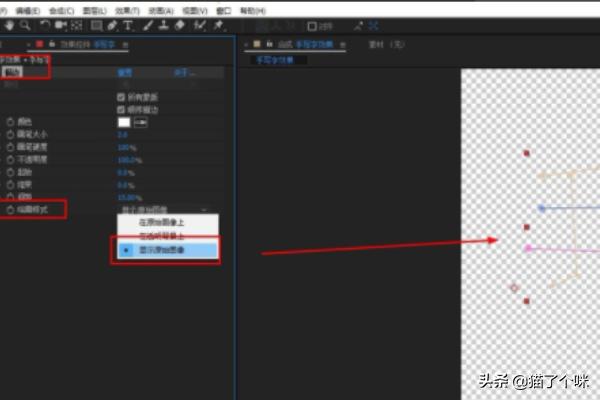Image resolution: width=600 pixels, height=400 pixels.
Task: Toggle the 所有蒙版 checkbox
Action: pyautogui.click(x=121, y=97)
